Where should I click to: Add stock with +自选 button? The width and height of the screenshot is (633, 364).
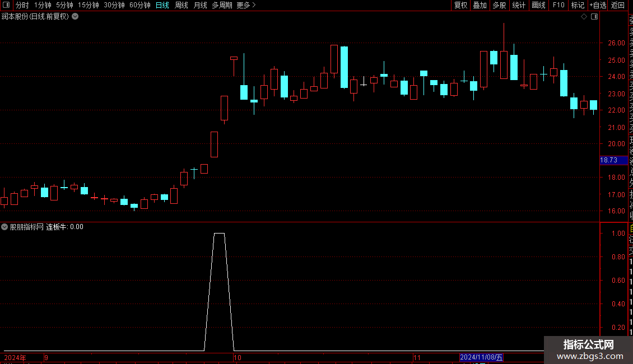(598, 5)
